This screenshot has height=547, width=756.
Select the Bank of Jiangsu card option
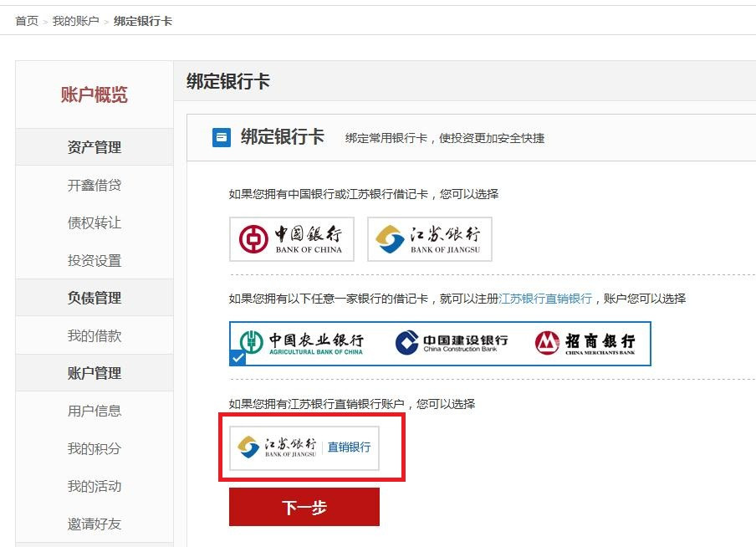point(430,239)
